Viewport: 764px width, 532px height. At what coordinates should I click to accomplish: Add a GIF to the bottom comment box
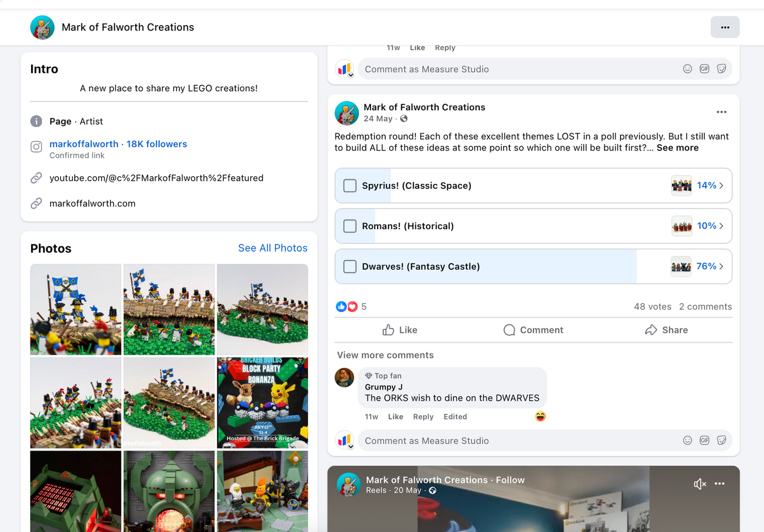(705, 440)
